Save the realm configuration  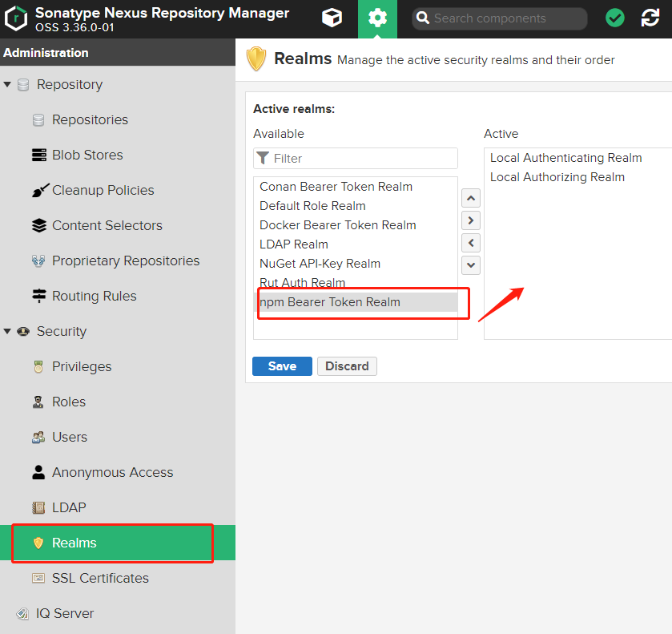click(x=282, y=366)
